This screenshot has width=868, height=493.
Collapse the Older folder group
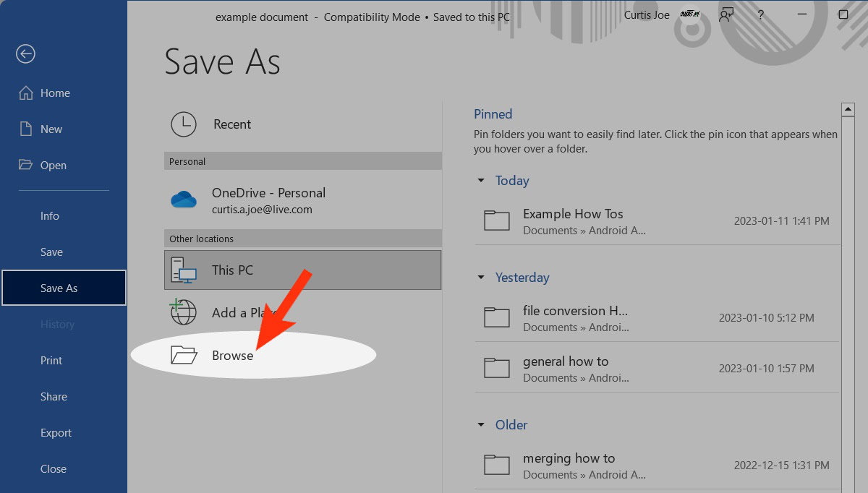[x=481, y=425]
